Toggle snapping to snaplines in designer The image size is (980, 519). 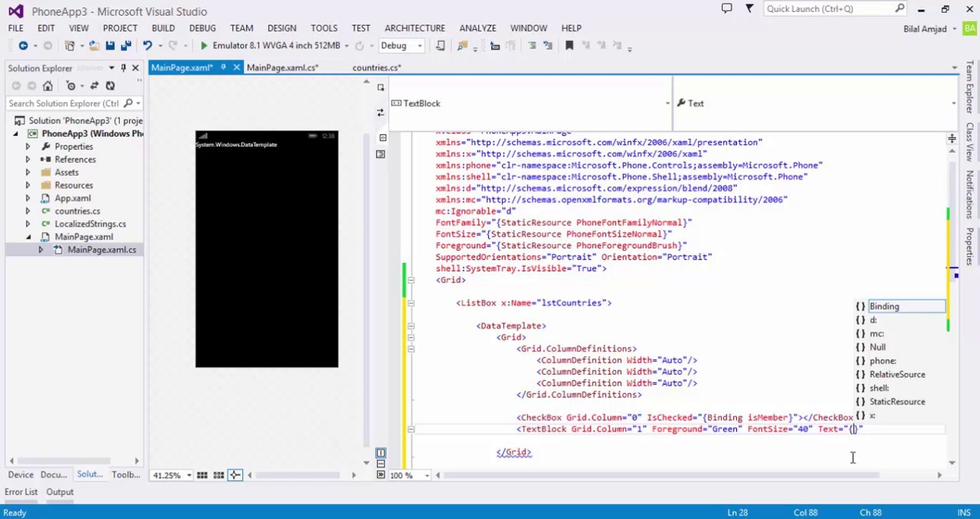click(x=234, y=475)
